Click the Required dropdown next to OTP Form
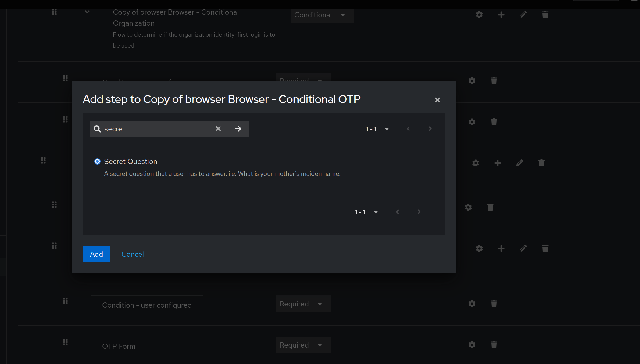 [302, 345]
